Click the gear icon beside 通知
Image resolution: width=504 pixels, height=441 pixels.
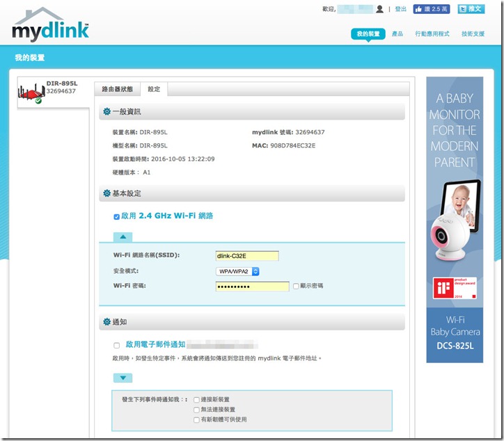[x=107, y=321]
